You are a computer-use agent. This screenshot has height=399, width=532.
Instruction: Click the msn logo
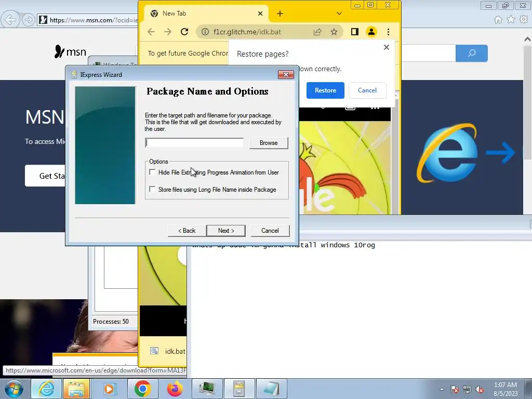pyautogui.click(x=70, y=51)
